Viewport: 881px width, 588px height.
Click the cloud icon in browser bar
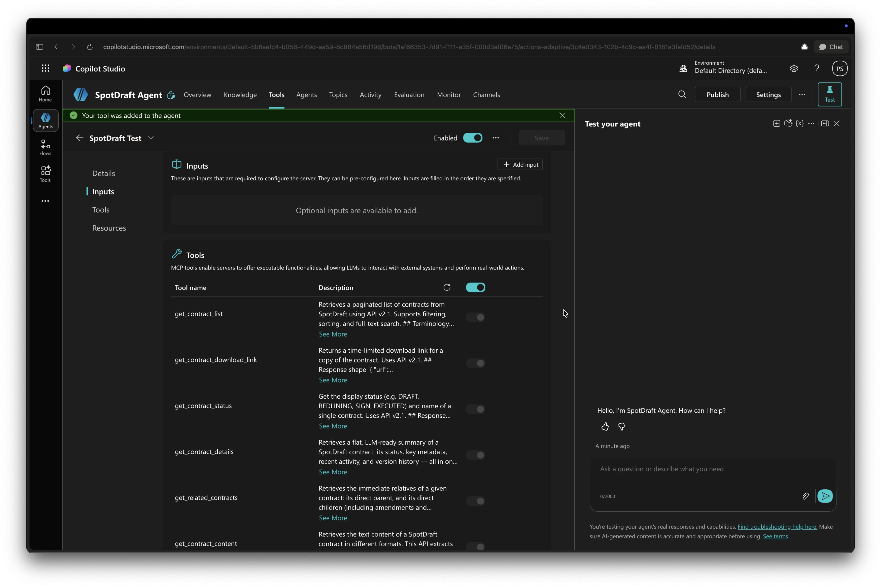point(804,47)
